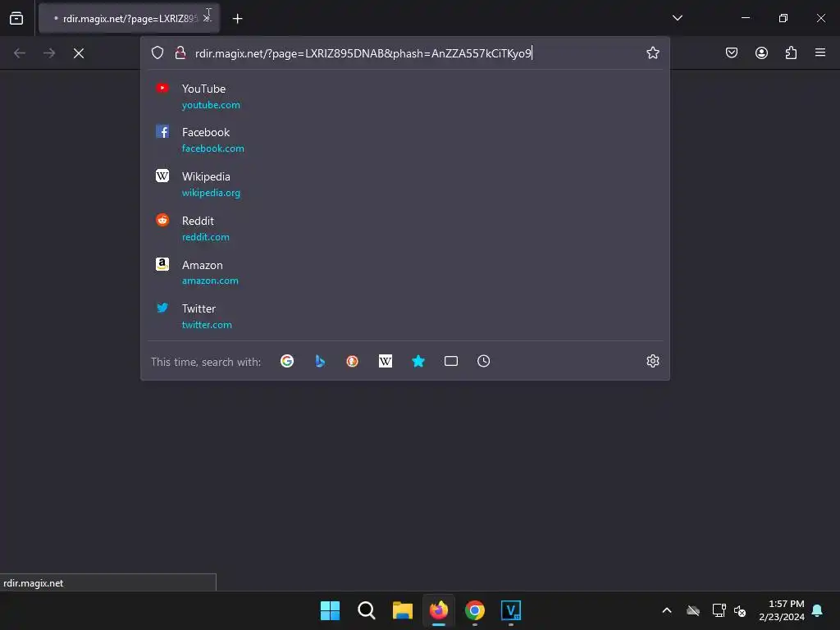Click the Save to Pocket icon

[731, 52]
